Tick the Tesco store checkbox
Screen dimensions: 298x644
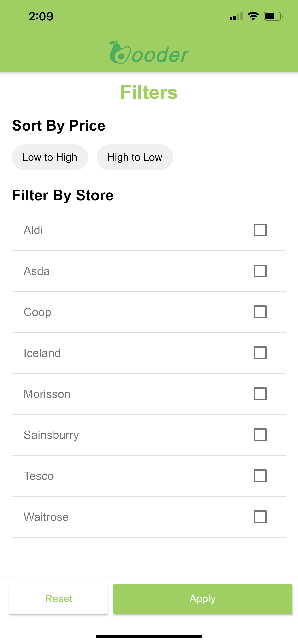[x=260, y=476]
